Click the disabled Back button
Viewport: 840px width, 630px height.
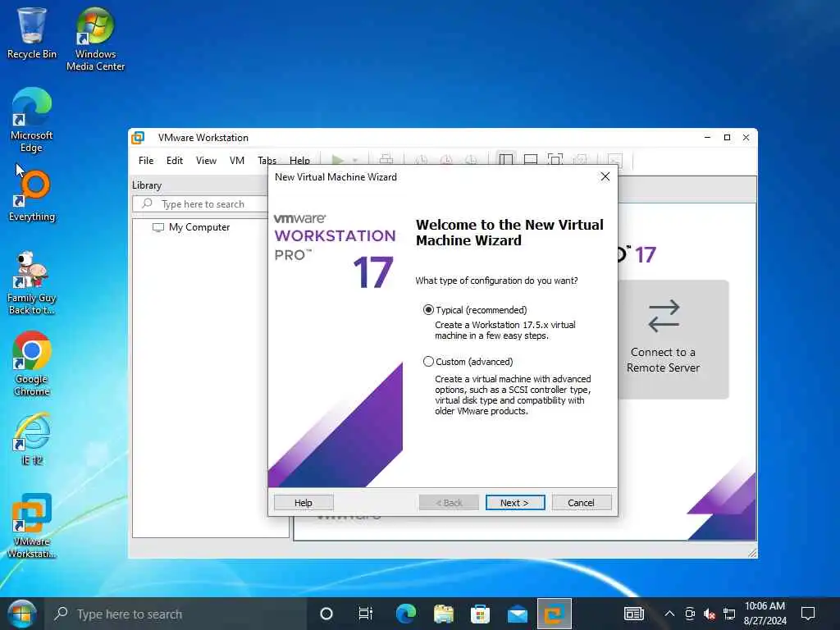pyautogui.click(x=449, y=503)
